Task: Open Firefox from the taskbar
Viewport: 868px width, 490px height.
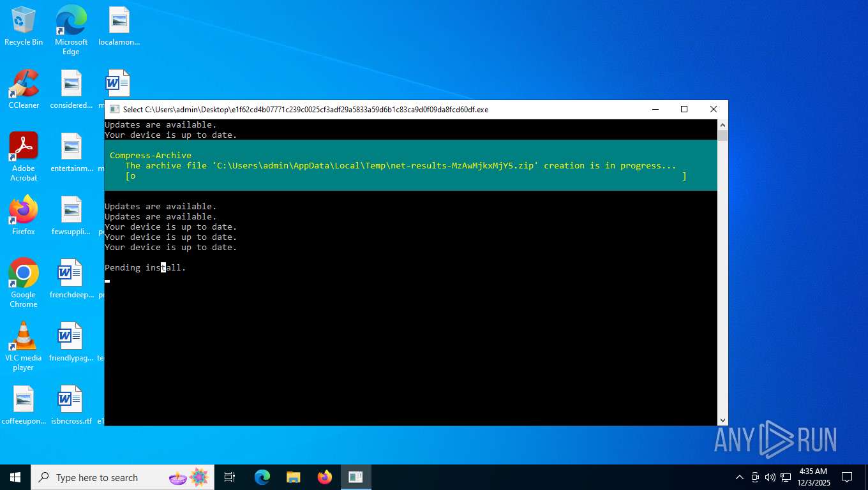Action: pyautogui.click(x=325, y=477)
